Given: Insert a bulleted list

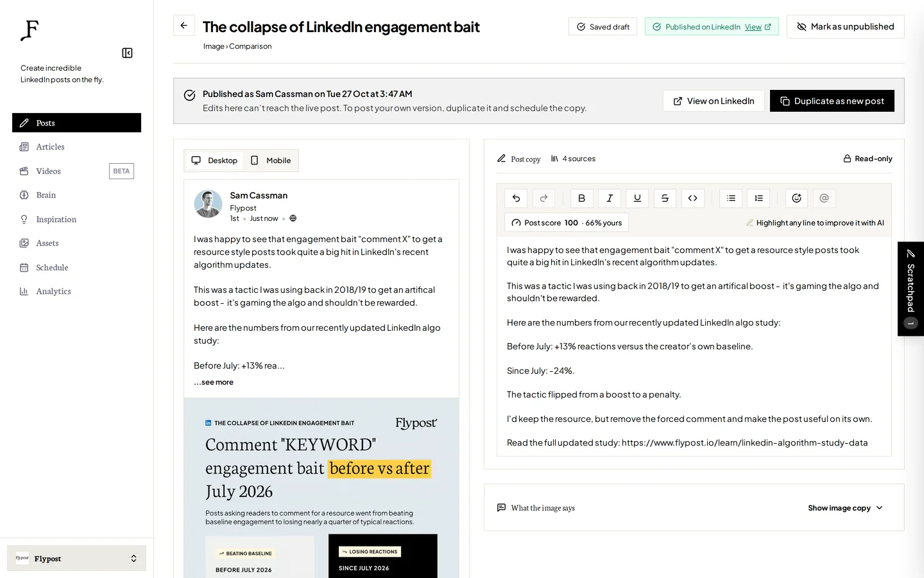Looking at the screenshot, I should coord(731,198).
